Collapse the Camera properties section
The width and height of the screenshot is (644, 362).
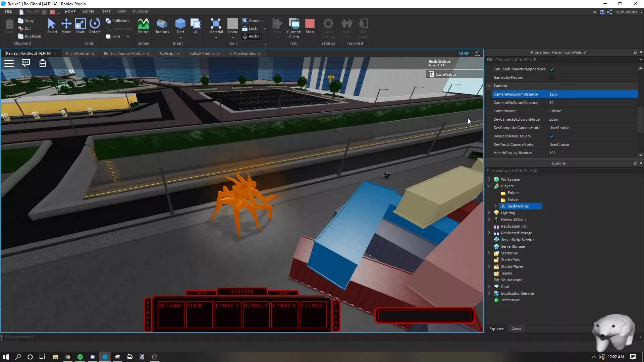(x=489, y=86)
